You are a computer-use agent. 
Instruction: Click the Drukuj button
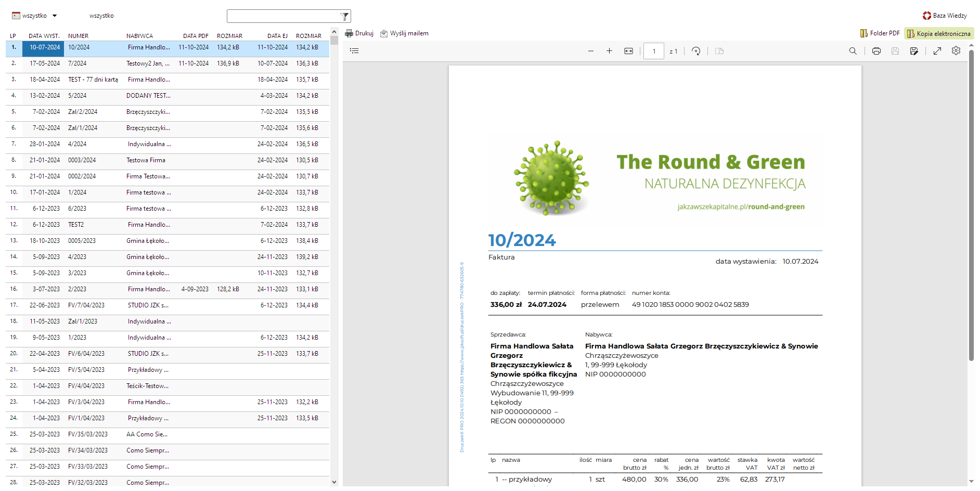click(x=359, y=33)
